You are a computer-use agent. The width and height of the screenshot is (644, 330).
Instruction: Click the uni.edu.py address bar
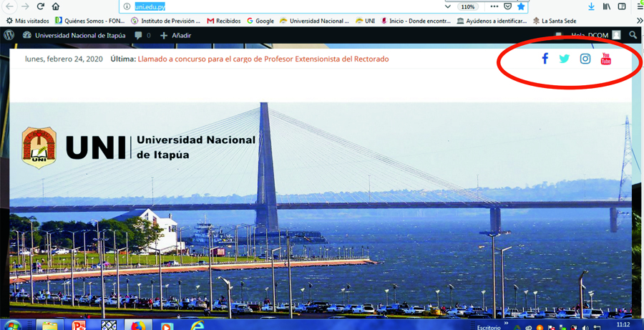286,6
